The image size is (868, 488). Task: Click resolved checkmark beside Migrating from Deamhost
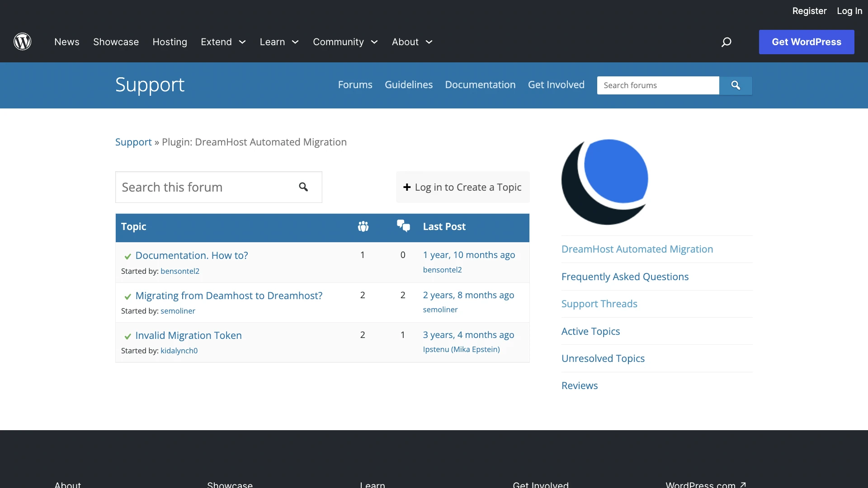tap(128, 296)
